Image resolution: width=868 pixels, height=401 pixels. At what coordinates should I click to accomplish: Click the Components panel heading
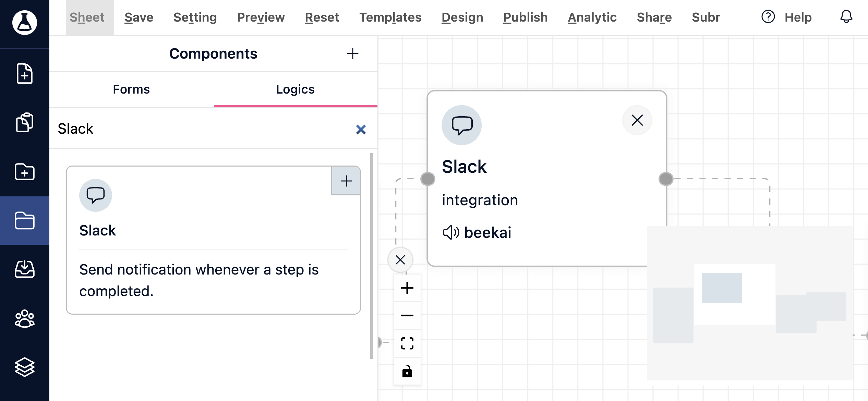[x=213, y=53]
